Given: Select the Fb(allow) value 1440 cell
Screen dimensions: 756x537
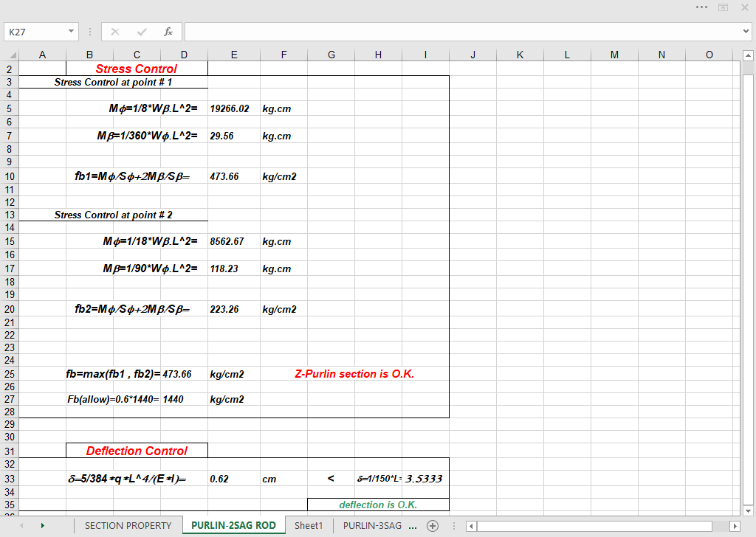Looking at the screenshot, I should pyautogui.click(x=184, y=399).
